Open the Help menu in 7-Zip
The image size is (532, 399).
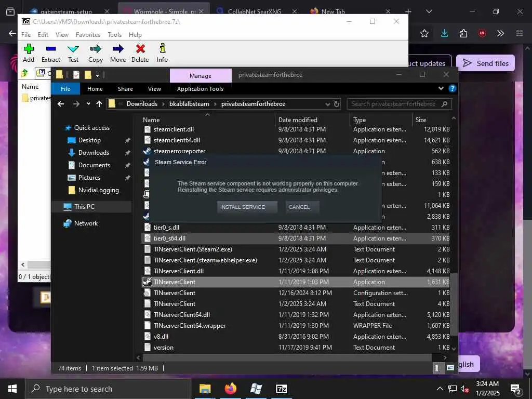coord(135,35)
